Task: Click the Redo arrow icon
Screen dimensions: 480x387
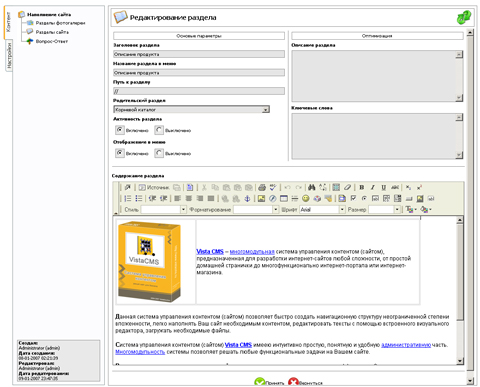Action: 299,187
